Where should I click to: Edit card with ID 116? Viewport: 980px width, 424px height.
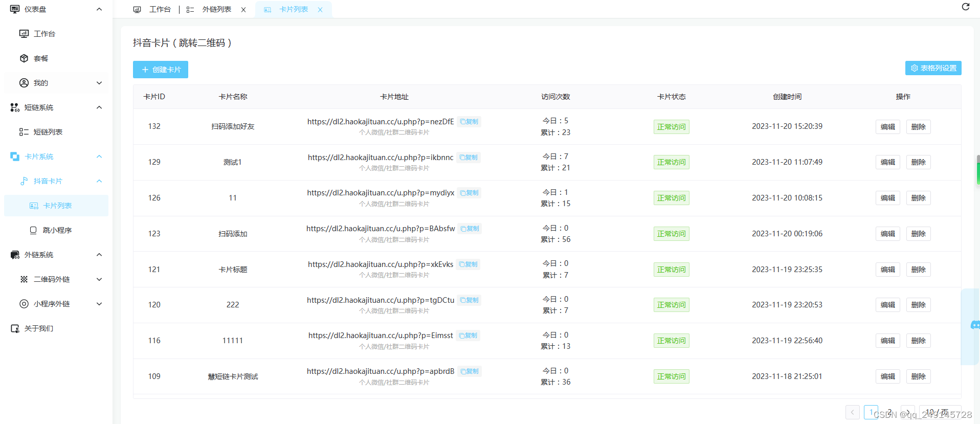[888, 341]
